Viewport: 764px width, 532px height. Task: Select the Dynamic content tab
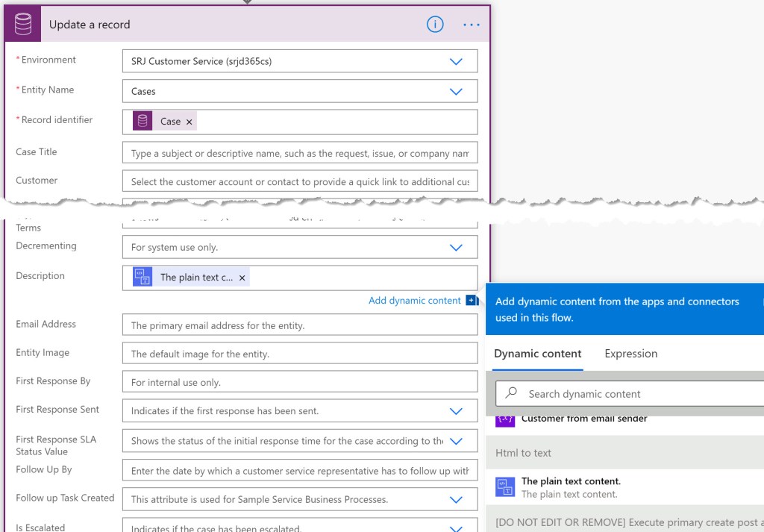pos(537,354)
